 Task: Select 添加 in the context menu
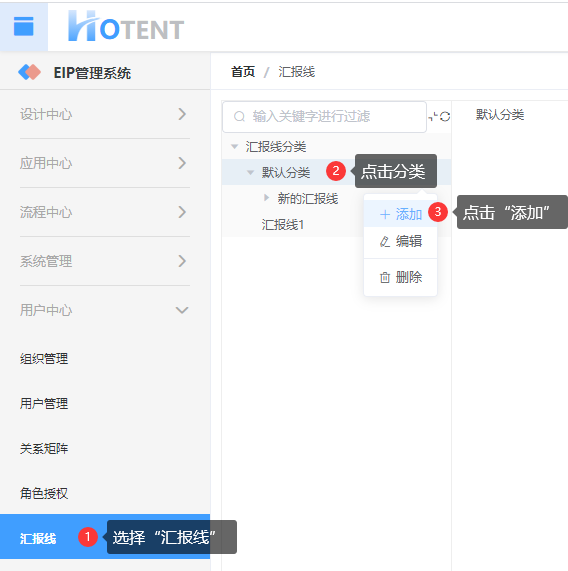[x=401, y=214]
